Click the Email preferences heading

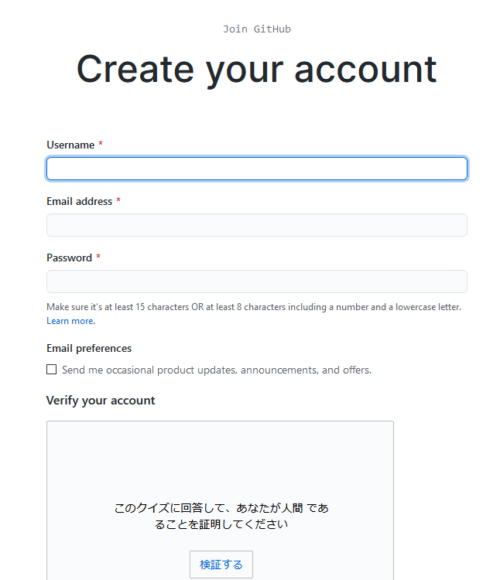[x=89, y=348]
